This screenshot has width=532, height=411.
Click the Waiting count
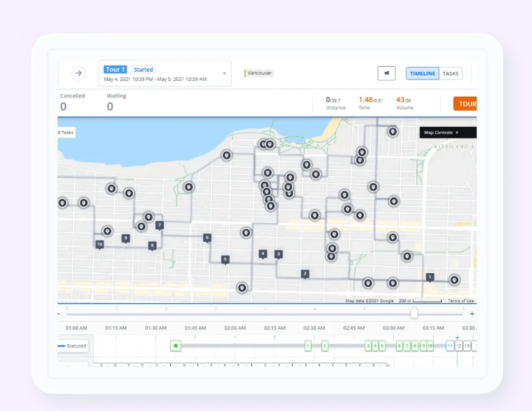coord(110,107)
